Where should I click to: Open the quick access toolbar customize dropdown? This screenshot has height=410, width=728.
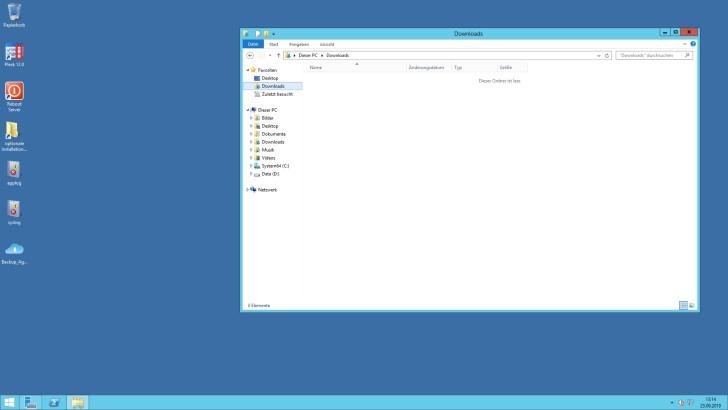click(x=273, y=34)
